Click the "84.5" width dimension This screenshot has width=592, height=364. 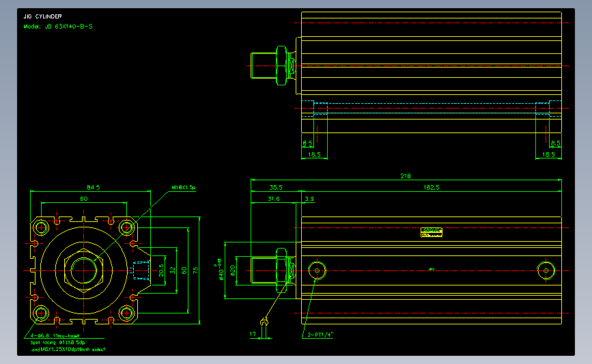[x=93, y=187]
